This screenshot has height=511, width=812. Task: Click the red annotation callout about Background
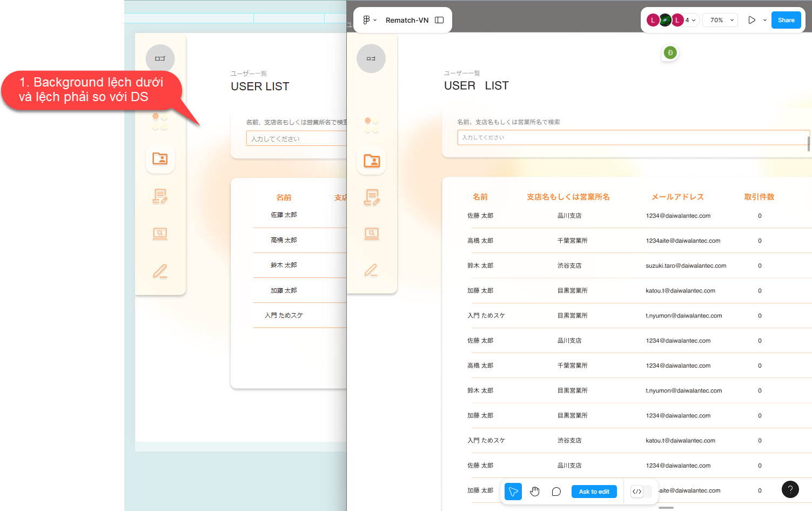(91, 90)
